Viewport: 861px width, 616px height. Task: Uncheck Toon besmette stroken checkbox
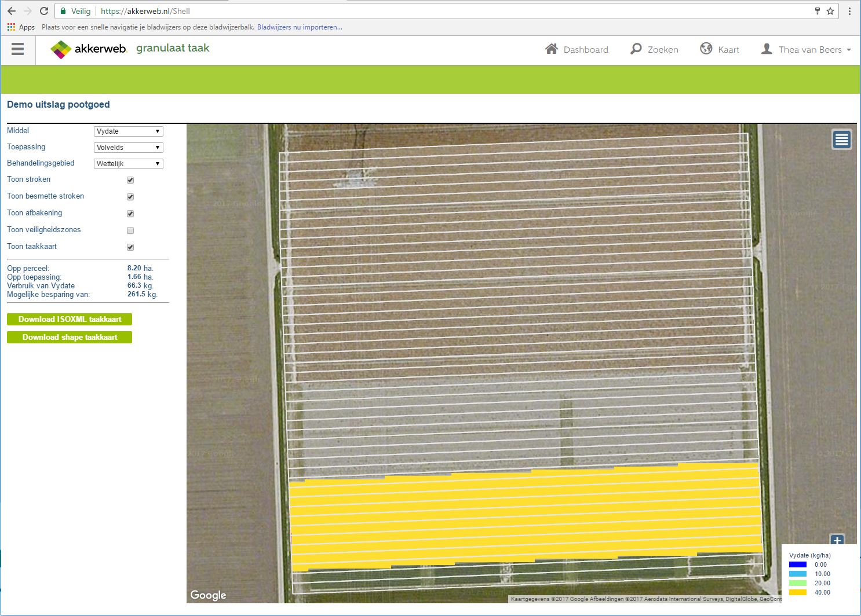(130, 197)
